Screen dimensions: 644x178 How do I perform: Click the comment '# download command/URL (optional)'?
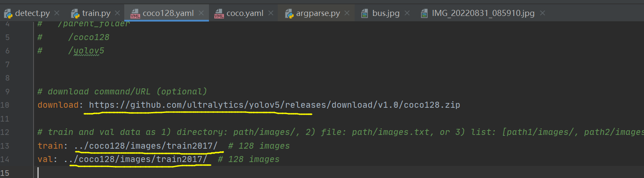(x=122, y=91)
